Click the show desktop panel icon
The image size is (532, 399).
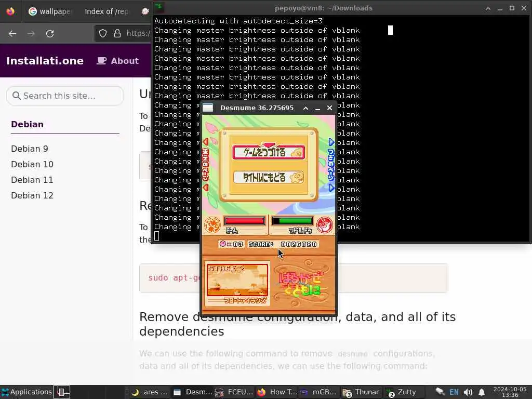(x=62, y=392)
